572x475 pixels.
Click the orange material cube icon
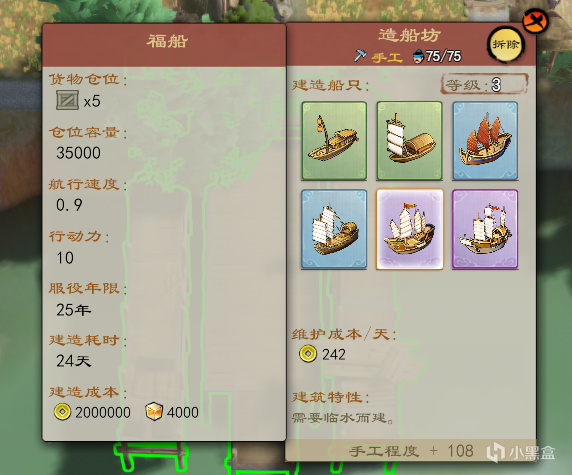154,412
